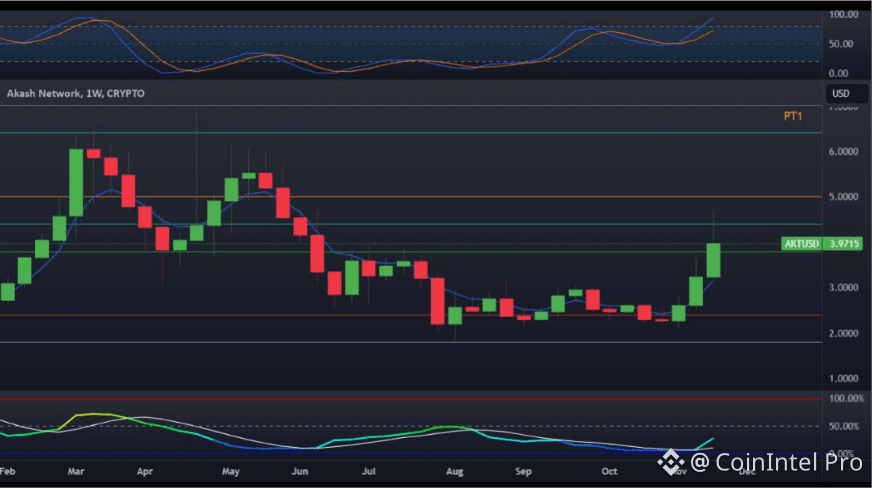Click the Apr label on time axis
Image resolution: width=872 pixels, height=488 pixels.
145,471
